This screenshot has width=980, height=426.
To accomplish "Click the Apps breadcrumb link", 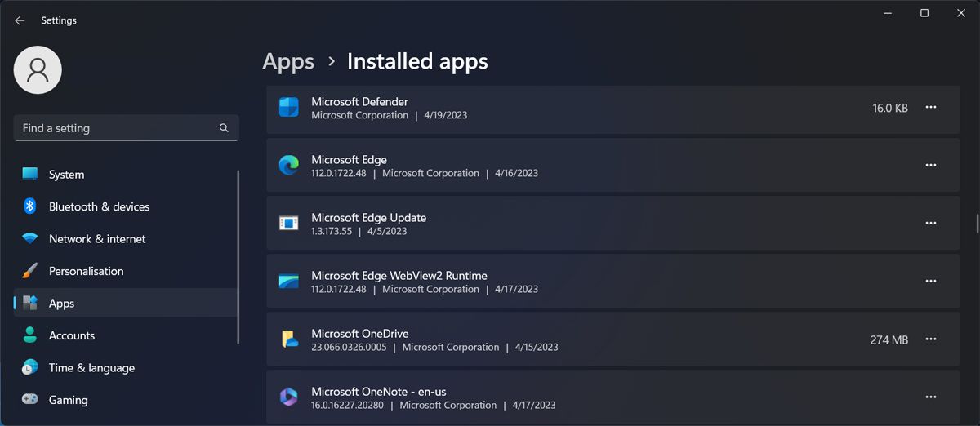I will (x=288, y=61).
